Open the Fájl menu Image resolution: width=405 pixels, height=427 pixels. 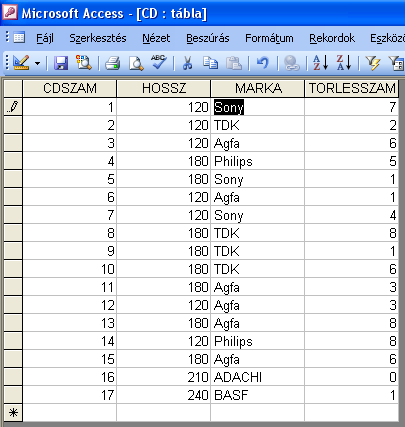coord(45,38)
